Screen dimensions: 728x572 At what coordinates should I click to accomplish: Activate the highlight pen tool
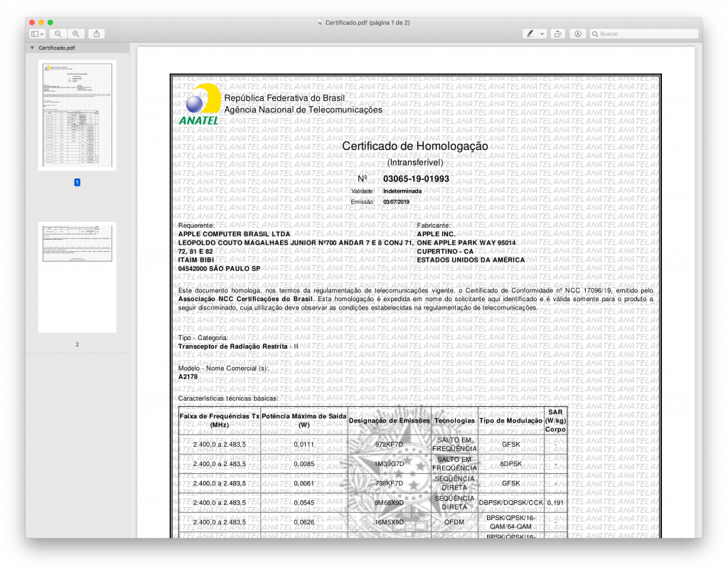tap(530, 34)
